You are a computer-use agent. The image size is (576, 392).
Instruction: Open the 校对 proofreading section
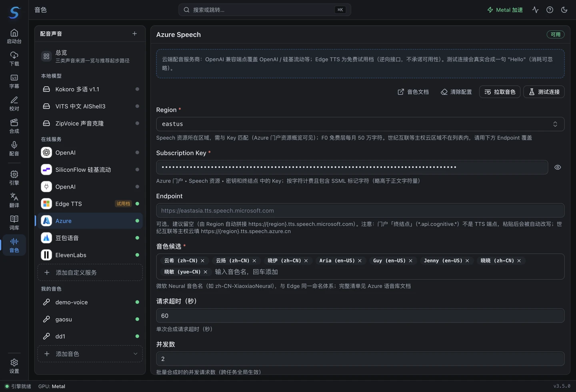click(14, 103)
